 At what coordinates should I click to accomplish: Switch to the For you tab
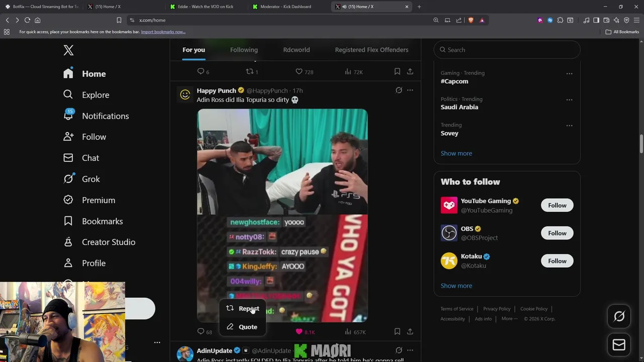tap(194, 50)
